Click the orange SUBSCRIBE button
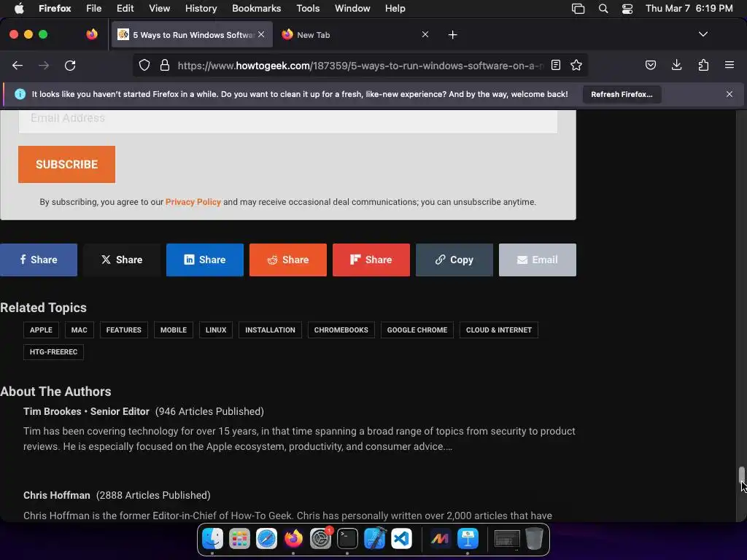This screenshot has height=560, width=747. pyautogui.click(x=66, y=164)
